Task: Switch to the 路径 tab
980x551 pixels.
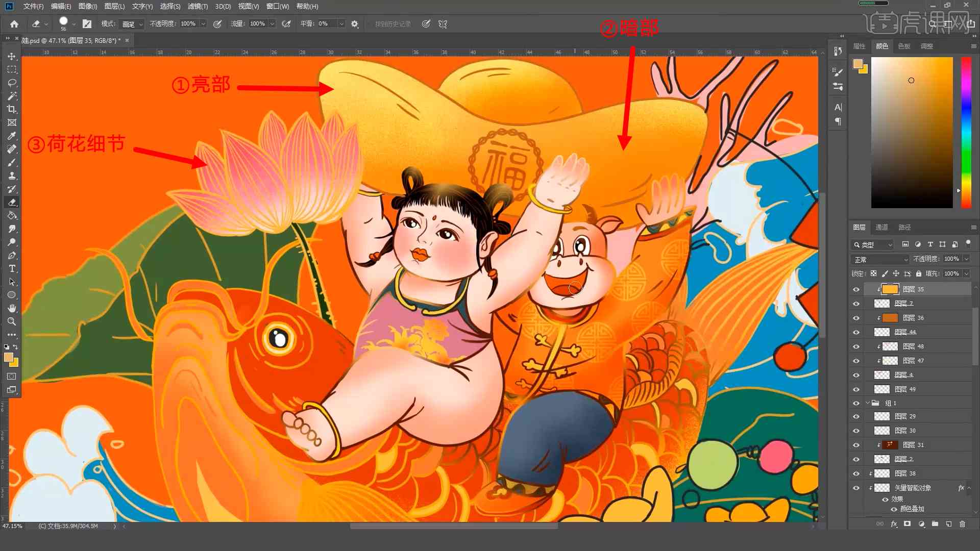Action: tap(904, 227)
